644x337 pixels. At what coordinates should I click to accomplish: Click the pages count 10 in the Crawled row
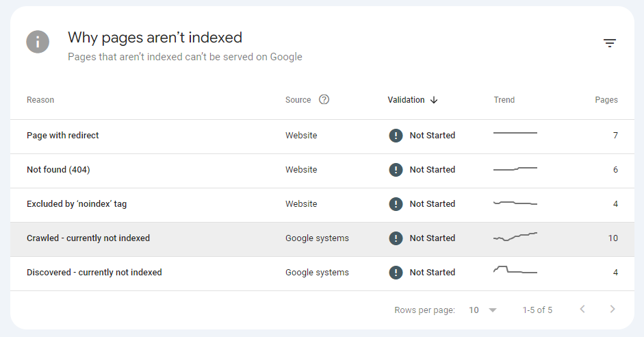[613, 238]
